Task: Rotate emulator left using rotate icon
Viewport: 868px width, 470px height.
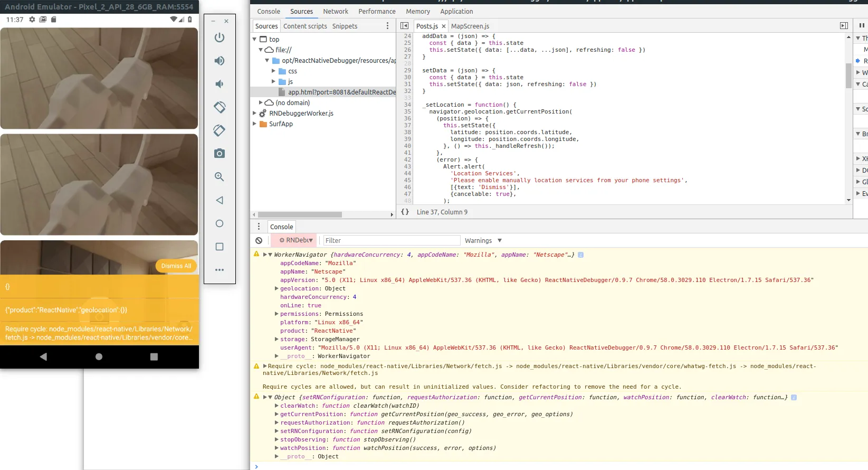Action: (220, 107)
